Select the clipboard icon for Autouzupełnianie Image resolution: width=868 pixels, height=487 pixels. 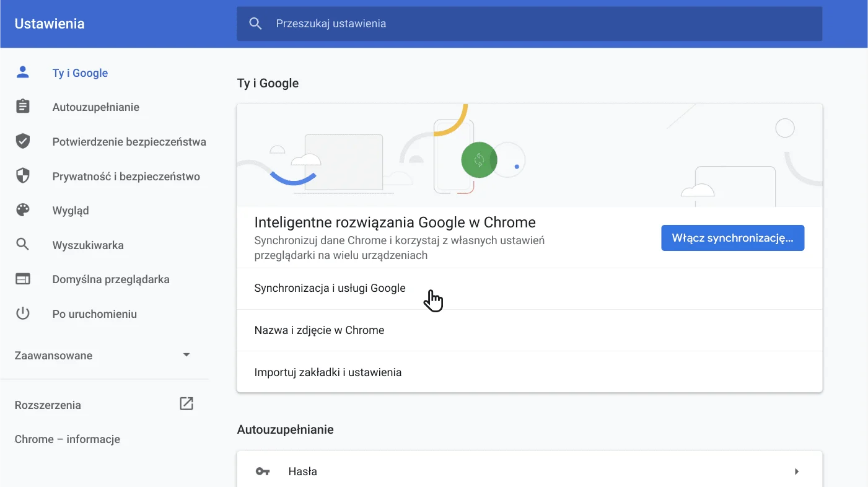(22, 106)
